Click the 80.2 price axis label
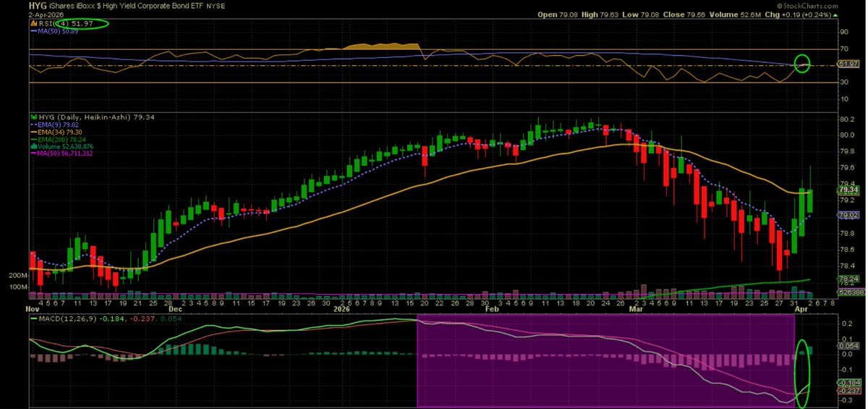 [847, 119]
